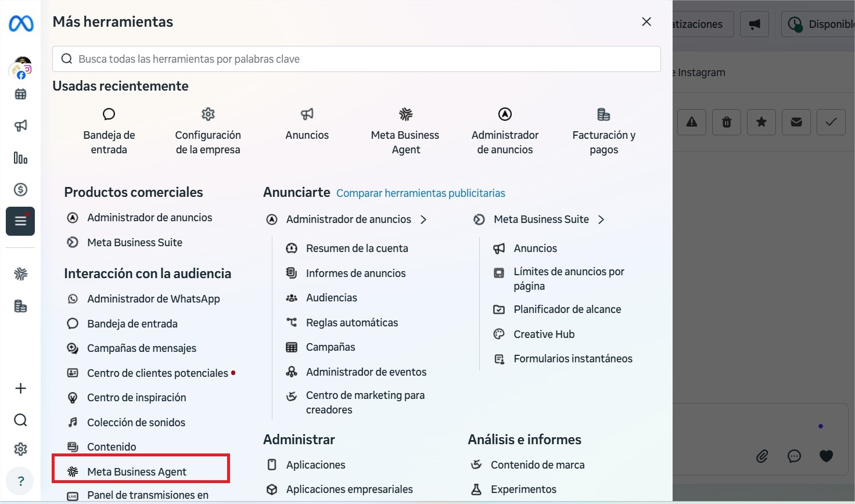This screenshot has height=504, width=855.
Task: Open Aplicaciones empresariales under Administrar
Action: pos(339,489)
